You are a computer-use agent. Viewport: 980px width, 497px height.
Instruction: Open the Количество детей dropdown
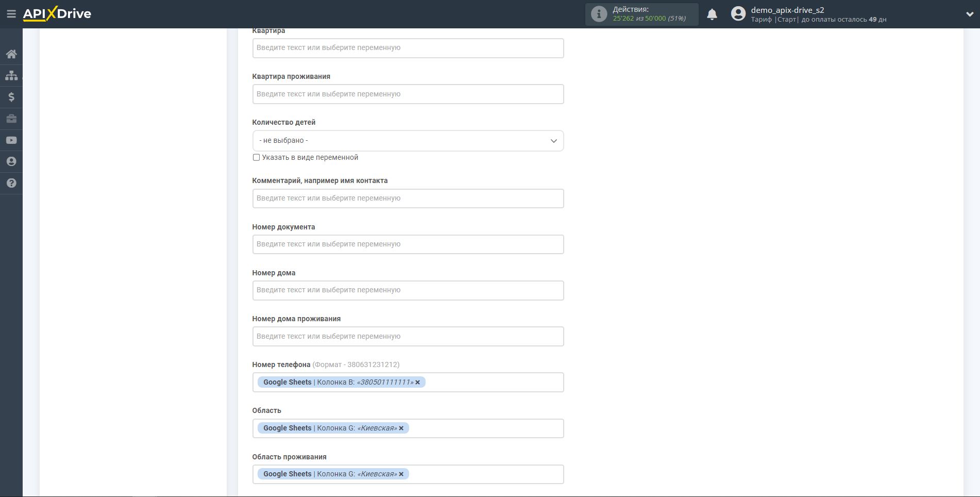click(408, 141)
